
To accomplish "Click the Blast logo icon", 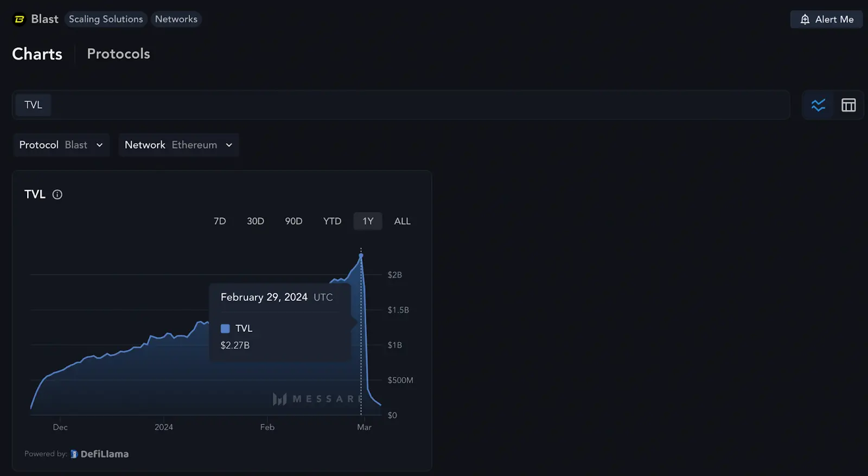I will tap(20, 20).
